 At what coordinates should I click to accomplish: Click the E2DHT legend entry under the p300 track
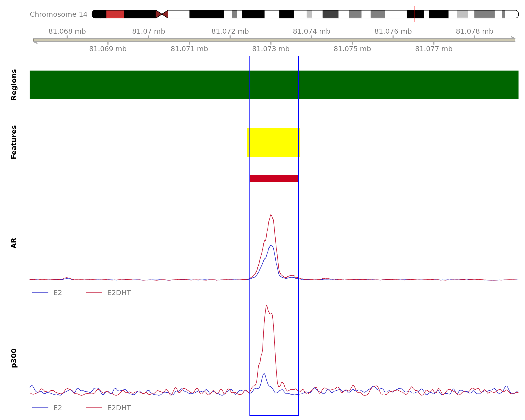click(x=108, y=408)
